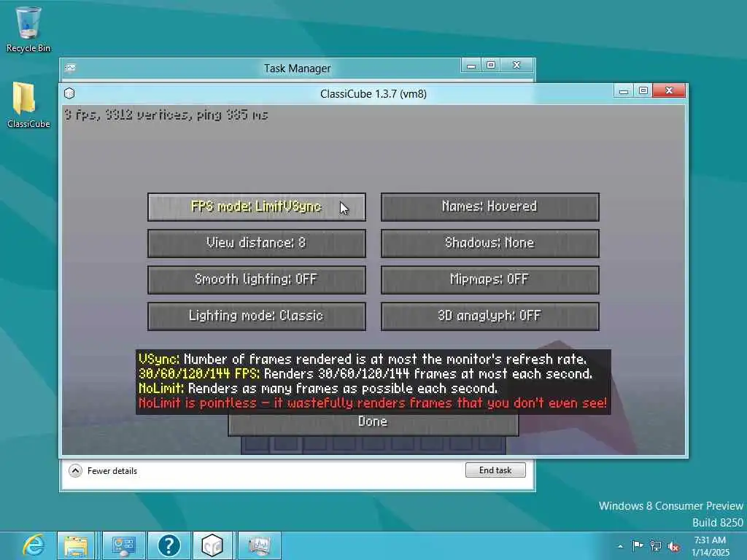
Task: Open the clock showing 7:31 AM
Action: [710, 546]
